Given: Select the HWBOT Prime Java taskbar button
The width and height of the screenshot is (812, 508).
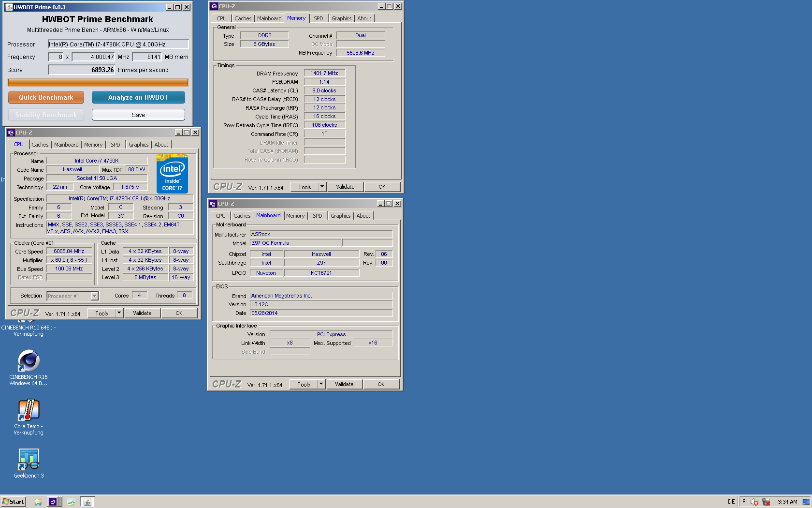Looking at the screenshot, I should point(87,502).
